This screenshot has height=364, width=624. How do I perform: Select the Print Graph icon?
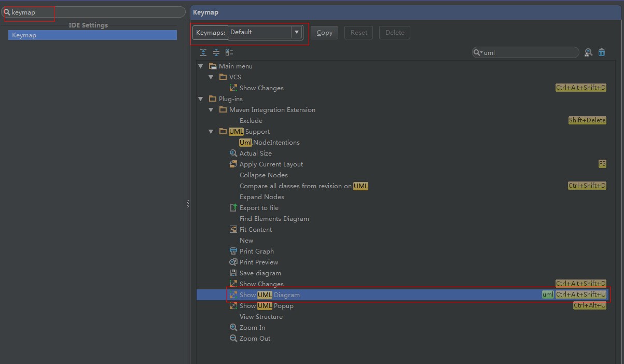point(233,251)
